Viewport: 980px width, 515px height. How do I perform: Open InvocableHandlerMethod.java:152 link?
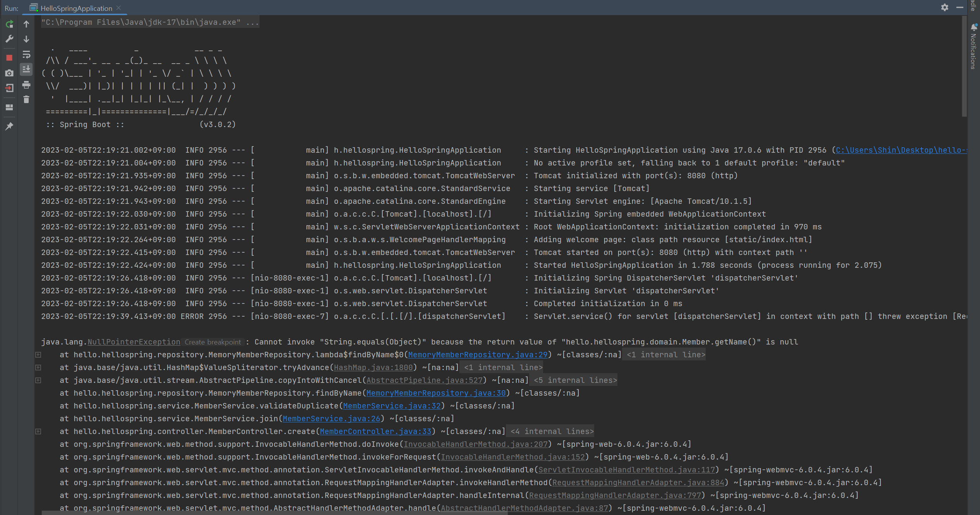(513, 457)
